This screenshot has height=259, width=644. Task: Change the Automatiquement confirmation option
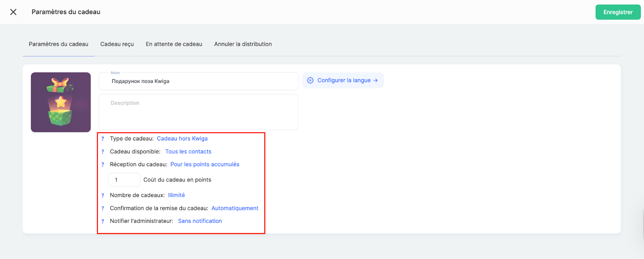(235, 208)
